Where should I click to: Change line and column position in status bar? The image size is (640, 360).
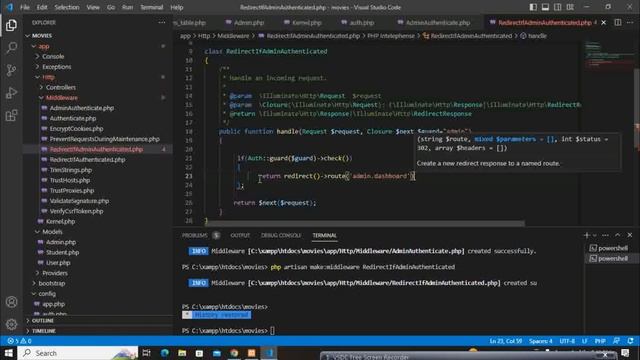(506, 341)
